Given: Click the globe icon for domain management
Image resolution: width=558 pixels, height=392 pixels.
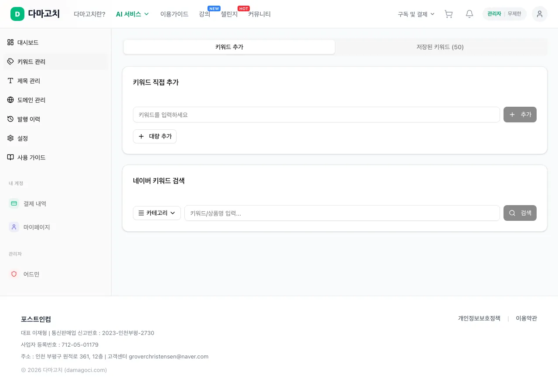Looking at the screenshot, I should 10,100.
